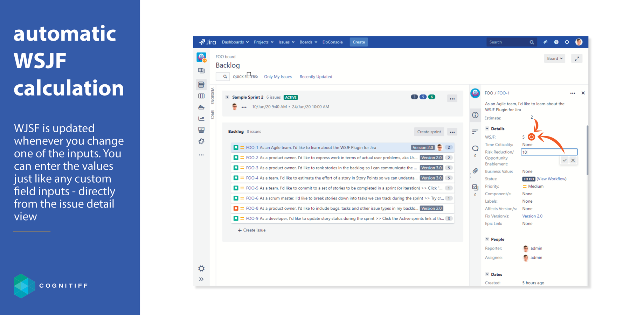The height and width of the screenshot is (315, 644).
Task: Click the magnifier in the header search
Action: pos(532,42)
